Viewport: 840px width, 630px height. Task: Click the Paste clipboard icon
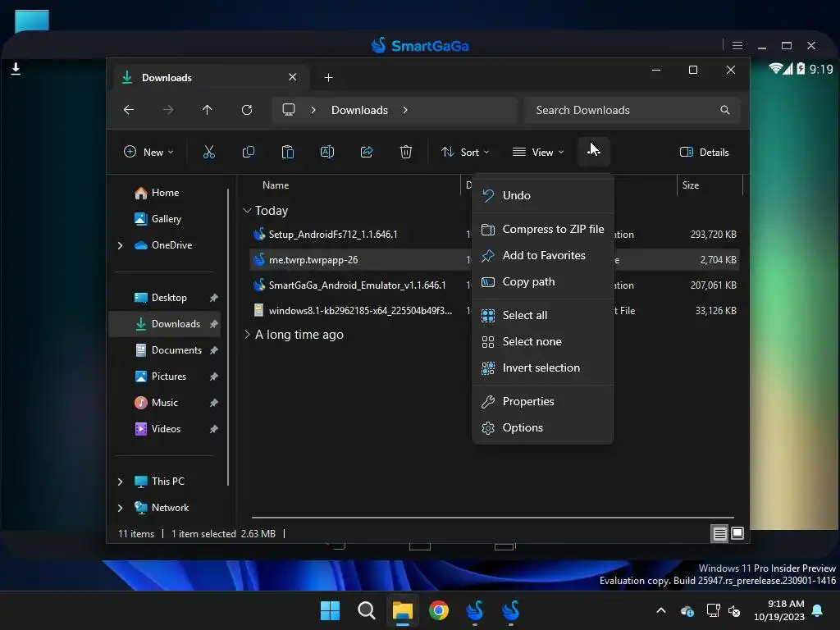click(288, 152)
